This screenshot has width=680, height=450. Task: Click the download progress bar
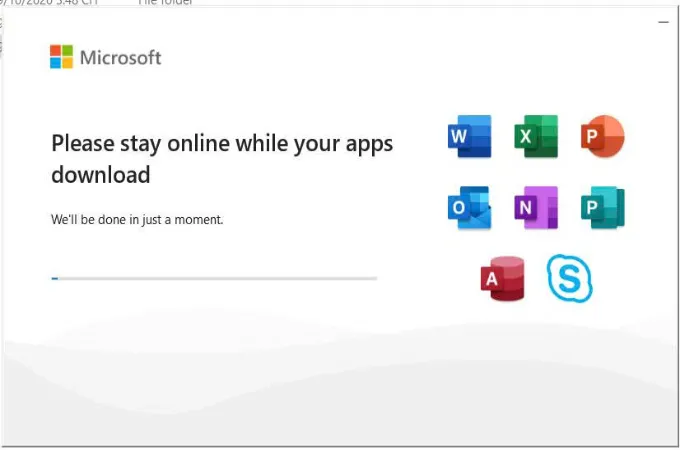point(214,278)
